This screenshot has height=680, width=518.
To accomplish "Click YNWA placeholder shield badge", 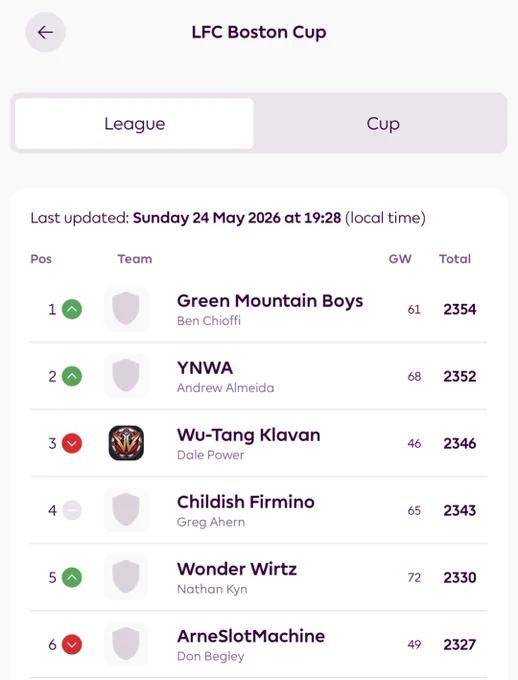I will pyautogui.click(x=126, y=376).
